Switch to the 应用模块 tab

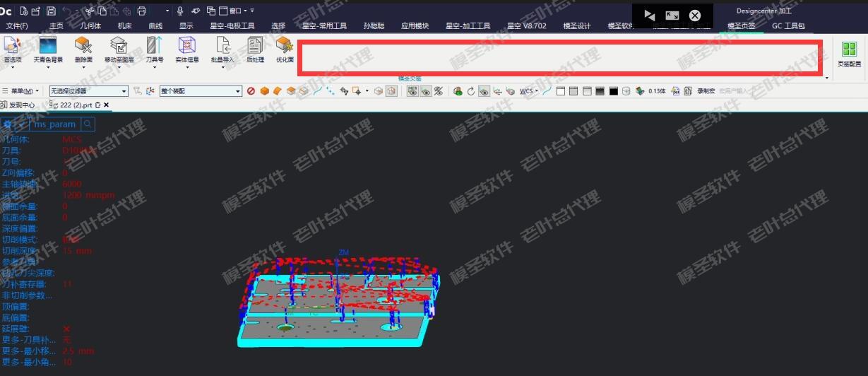click(x=415, y=26)
